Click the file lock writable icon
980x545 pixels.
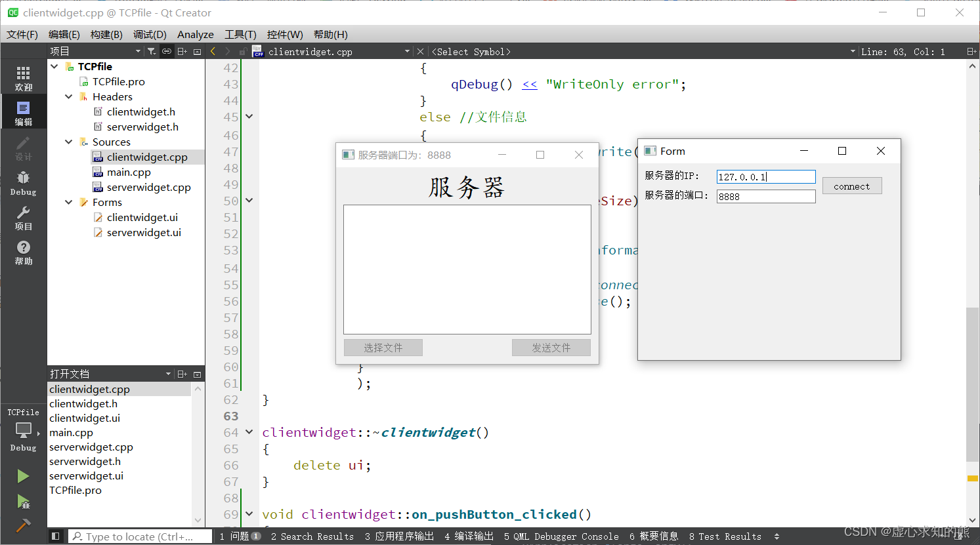(x=242, y=51)
